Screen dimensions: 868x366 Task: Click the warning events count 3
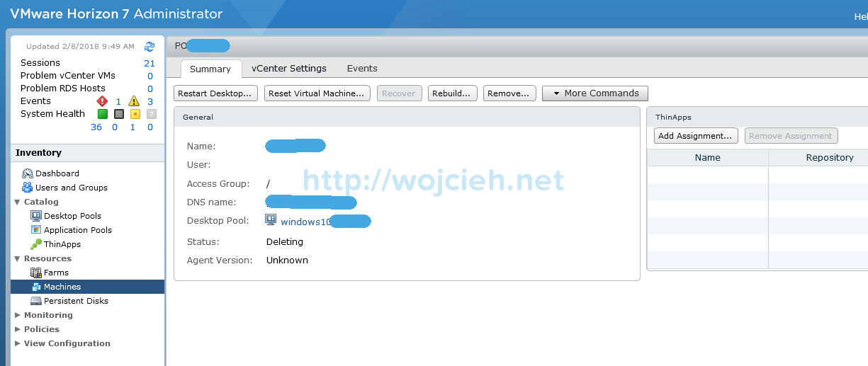coord(150,101)
